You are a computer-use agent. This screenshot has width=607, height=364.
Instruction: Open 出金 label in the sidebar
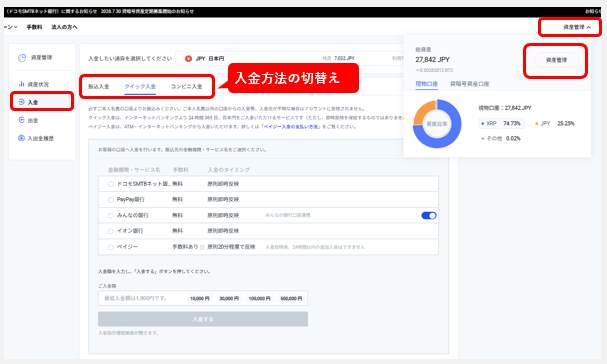coord(33,120)
